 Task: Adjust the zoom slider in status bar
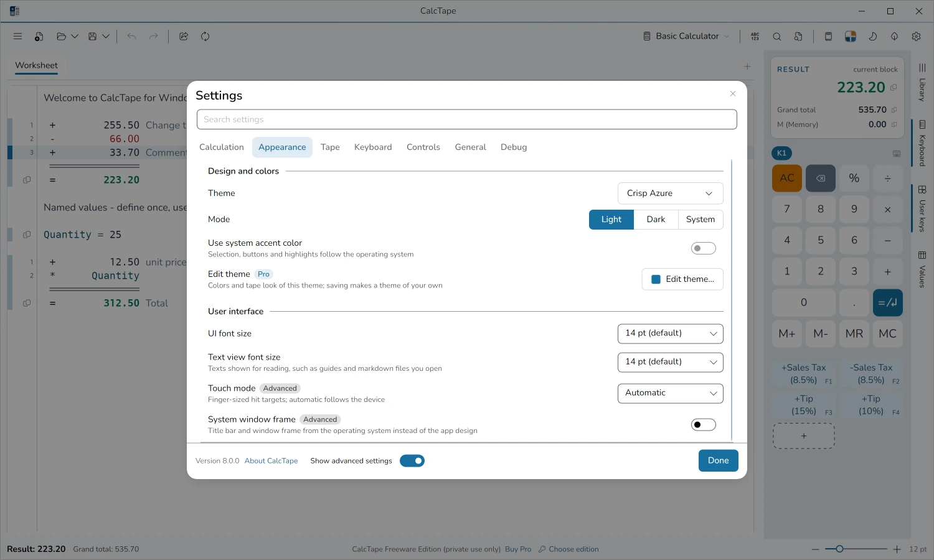click(x=856, y=549)
